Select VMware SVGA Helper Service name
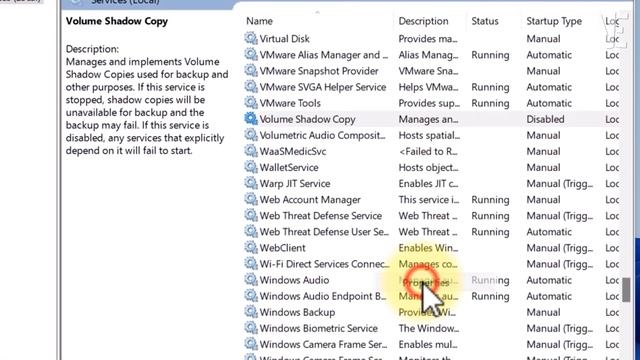The height and width of the screenshot is (360, 640). 323,87
